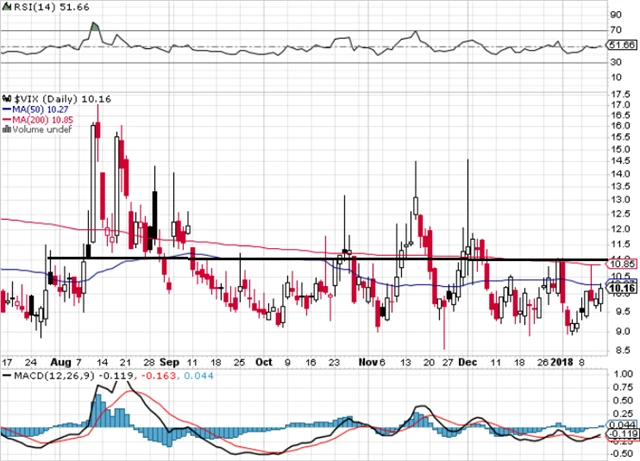Click the RSI(14) indicator icon
640x461 pixels.
click(6, 7)
